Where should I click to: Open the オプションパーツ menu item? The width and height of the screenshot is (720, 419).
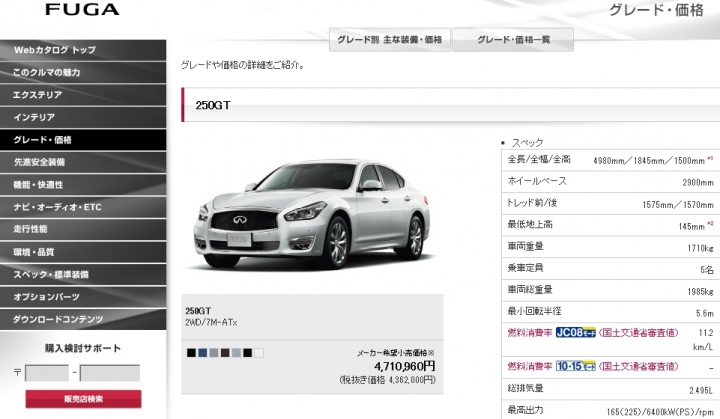click(x=83, y=297)
